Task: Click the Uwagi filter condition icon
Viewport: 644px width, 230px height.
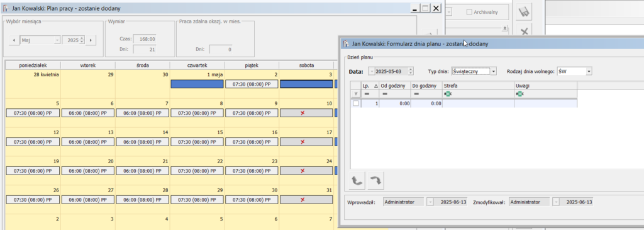Action: pos(520,95)
